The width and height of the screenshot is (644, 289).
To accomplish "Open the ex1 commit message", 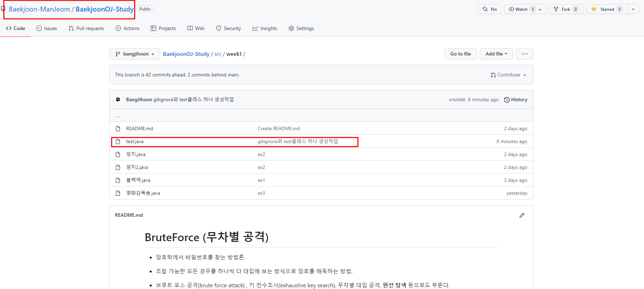I will tap(261, 180).
